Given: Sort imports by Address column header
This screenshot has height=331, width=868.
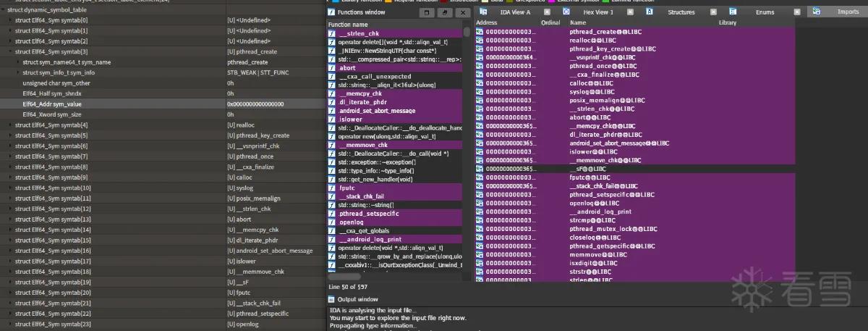Looking at the screenshot, I should (x=506, y=23).
